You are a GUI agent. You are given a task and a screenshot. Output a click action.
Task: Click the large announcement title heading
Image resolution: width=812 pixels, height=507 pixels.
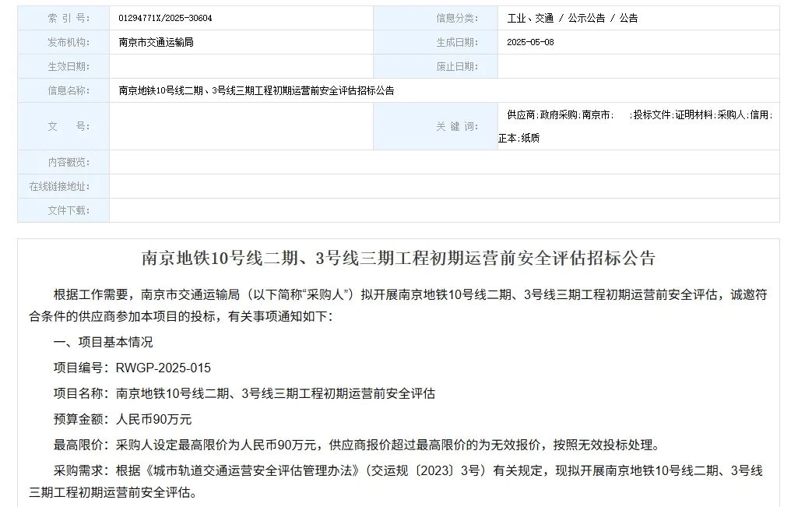tap(399, 258)
